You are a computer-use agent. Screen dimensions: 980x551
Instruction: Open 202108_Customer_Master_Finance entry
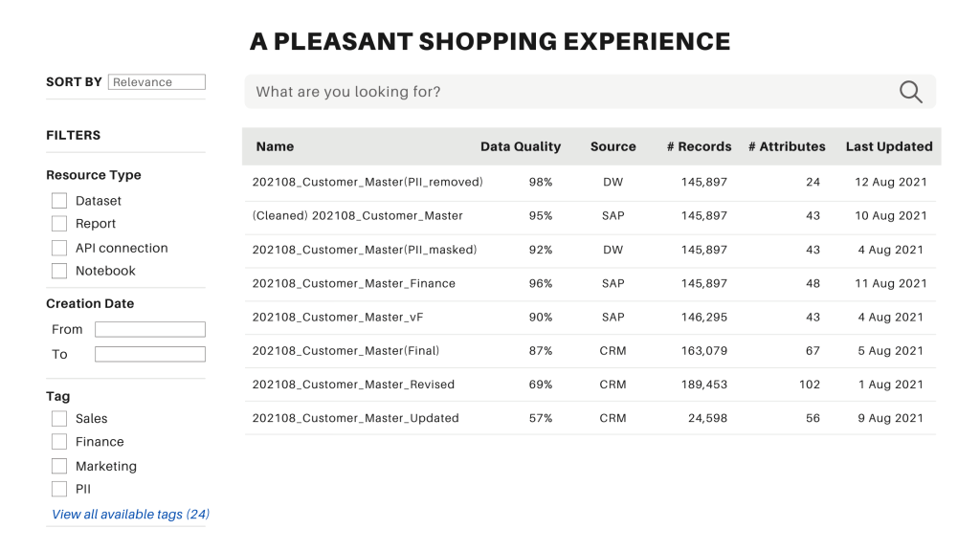pos(354,283)
